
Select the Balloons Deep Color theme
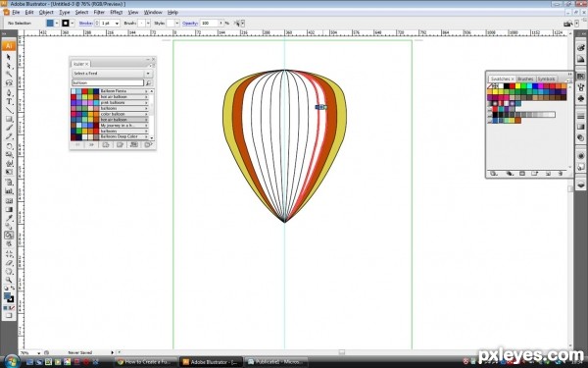click(110, 136)
